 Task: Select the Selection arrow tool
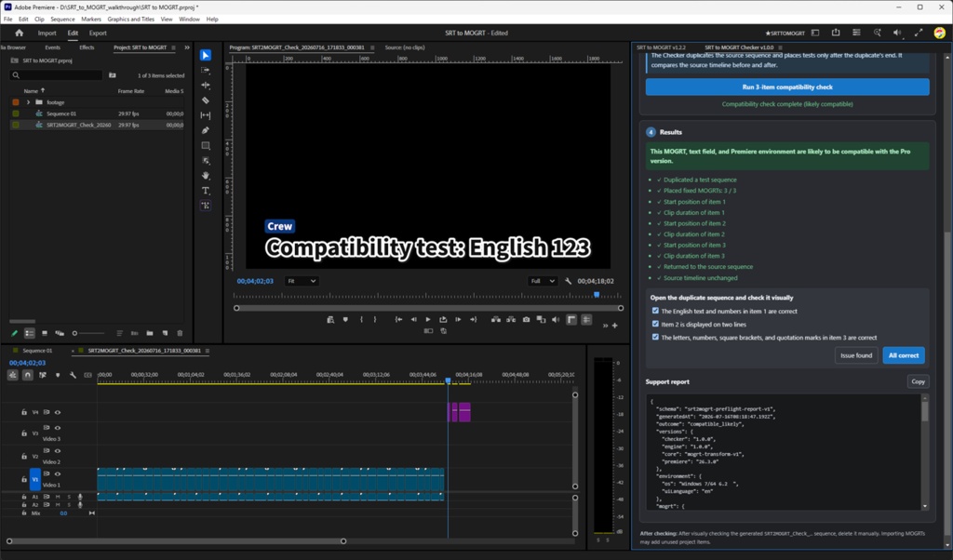click(x=206, y=55)
